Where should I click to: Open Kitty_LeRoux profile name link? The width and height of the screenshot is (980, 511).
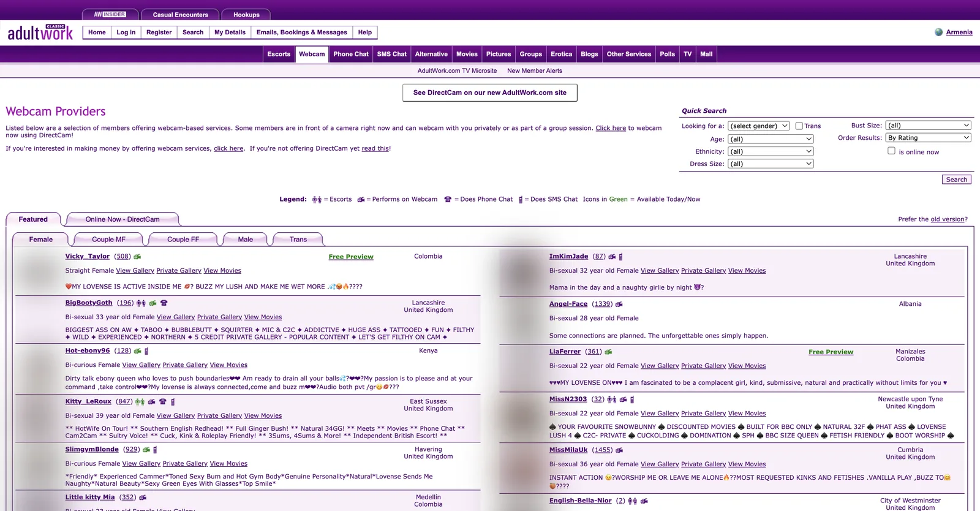pyautogui.click(x=88, y=401)
